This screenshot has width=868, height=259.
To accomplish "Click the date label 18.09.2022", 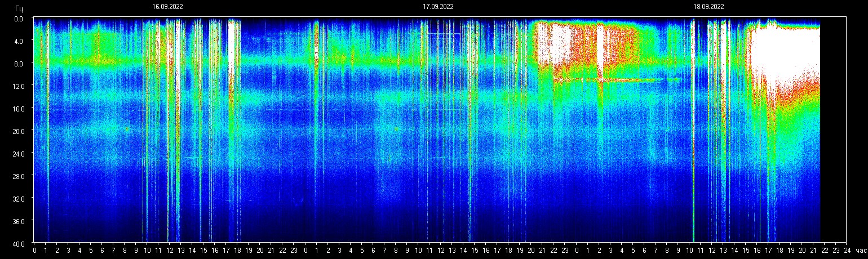I will [x=708, y=7].
